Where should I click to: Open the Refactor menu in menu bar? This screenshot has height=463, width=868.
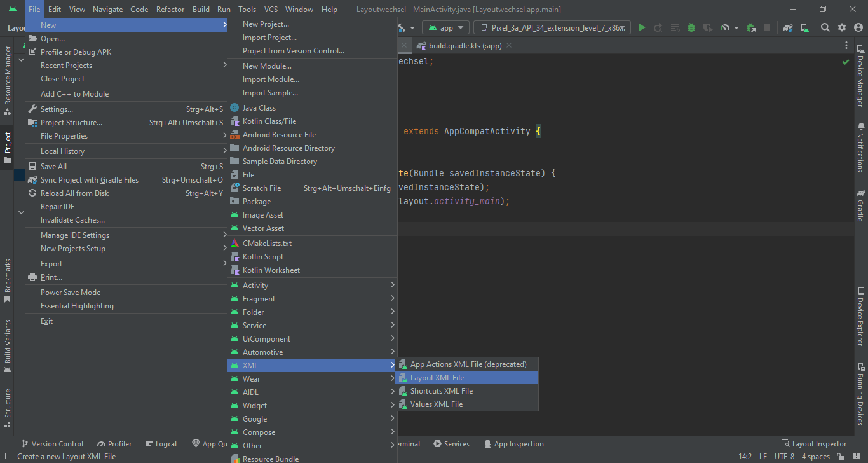click(x=170, y=10)
